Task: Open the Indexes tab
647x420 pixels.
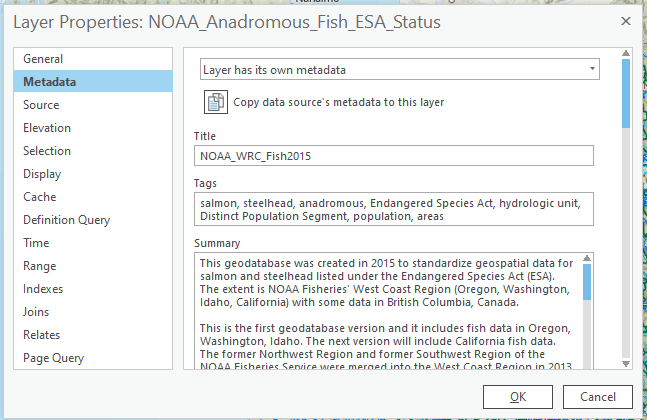Action: coord(93,289)
